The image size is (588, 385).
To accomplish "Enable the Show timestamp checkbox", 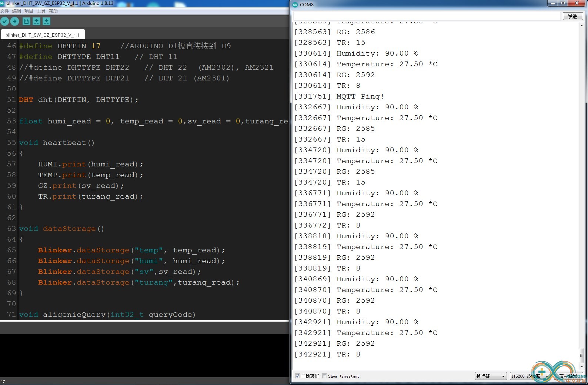I will tap(324, 376).
